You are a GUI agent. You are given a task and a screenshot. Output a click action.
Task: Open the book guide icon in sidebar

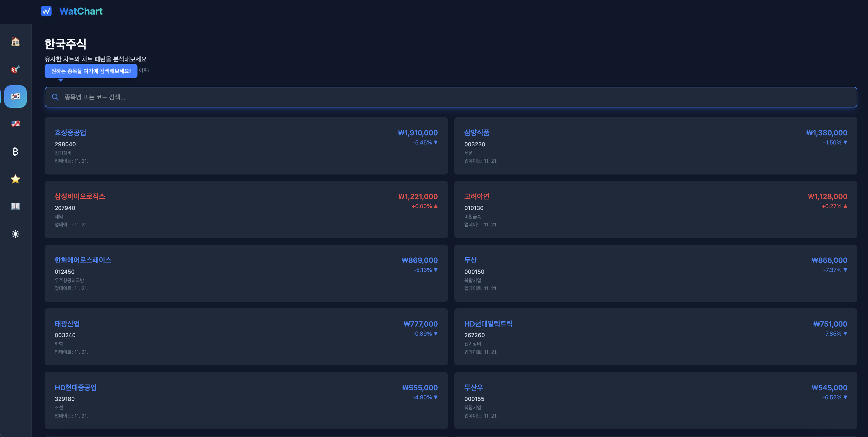coord(15,206)
